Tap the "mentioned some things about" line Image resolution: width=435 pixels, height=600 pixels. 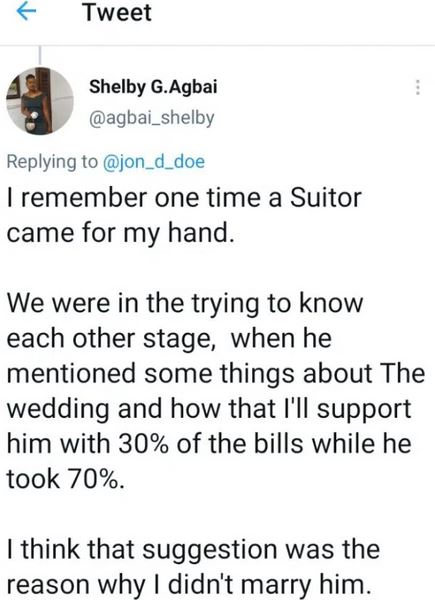coord(216,373)
